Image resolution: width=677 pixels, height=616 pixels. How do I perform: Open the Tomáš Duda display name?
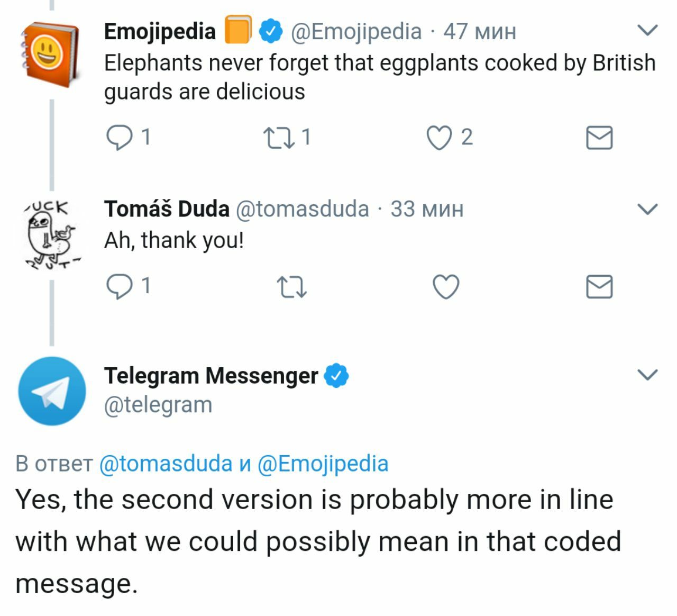(x=167, y=209)
